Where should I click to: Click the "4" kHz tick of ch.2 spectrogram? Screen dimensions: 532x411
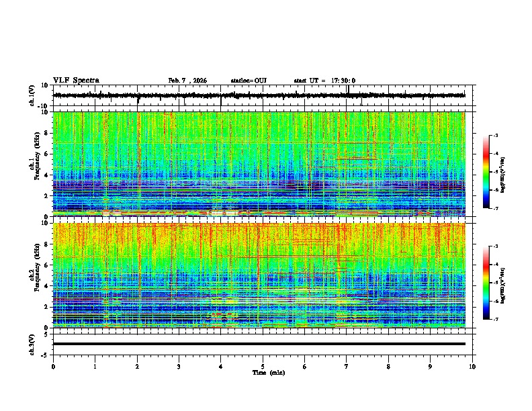pos(46,286)
